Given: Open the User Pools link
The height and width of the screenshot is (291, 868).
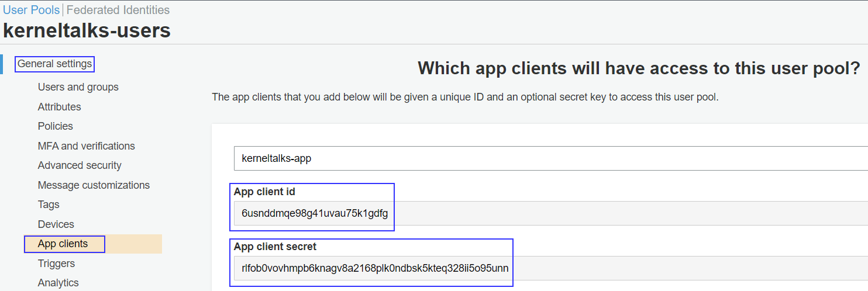Looking at the screenshot, I should click(32, 10).
